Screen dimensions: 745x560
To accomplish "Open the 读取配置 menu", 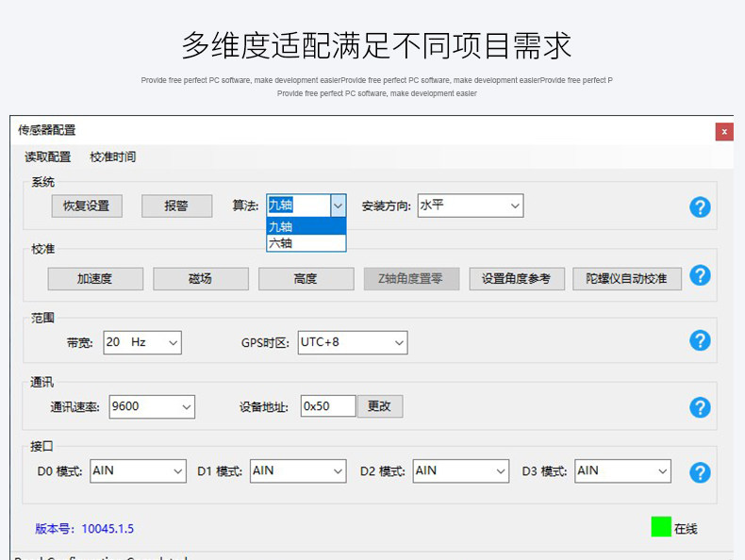I will (x=47, y=156).
